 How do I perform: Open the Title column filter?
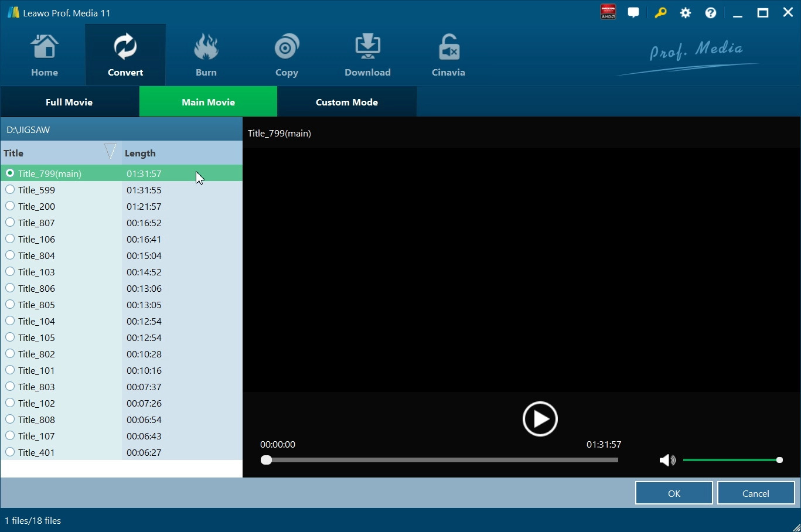(x=110, y=151)
